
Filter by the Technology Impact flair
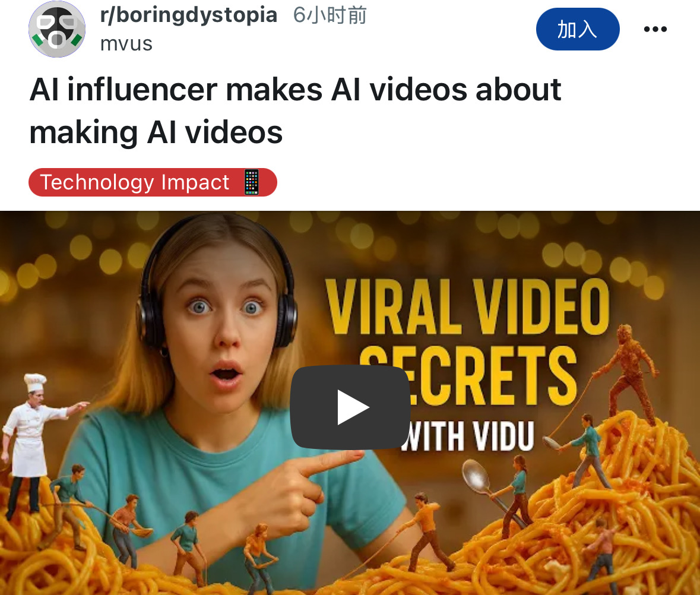tap(153, 182)
